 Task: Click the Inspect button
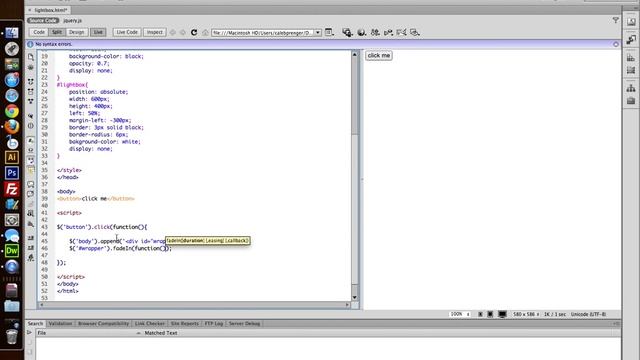(155, 32)
